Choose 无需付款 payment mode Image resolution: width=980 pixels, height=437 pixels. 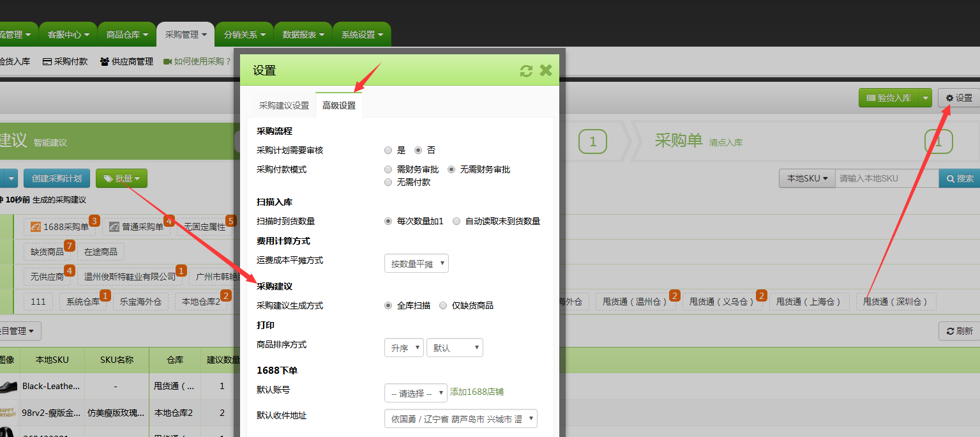click(x=388, y=182)
